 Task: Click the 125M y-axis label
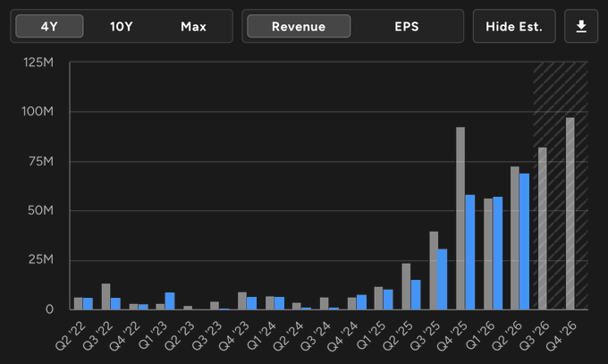point(38,63)
